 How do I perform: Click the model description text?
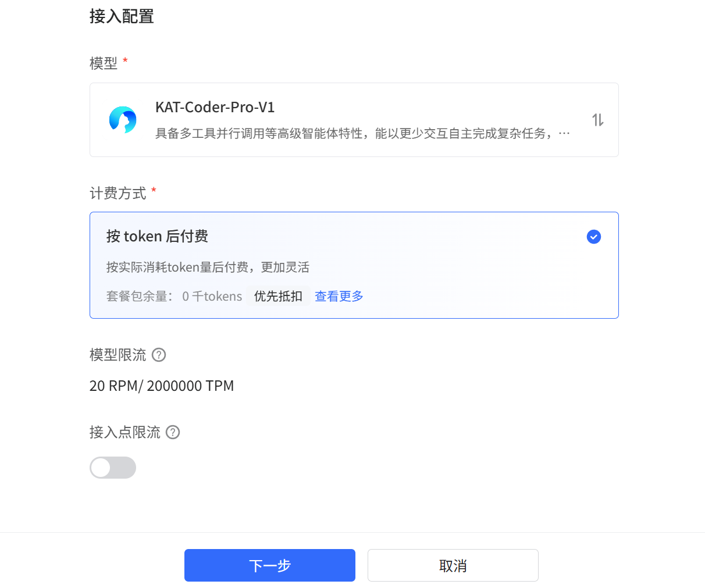click(361, 133)
